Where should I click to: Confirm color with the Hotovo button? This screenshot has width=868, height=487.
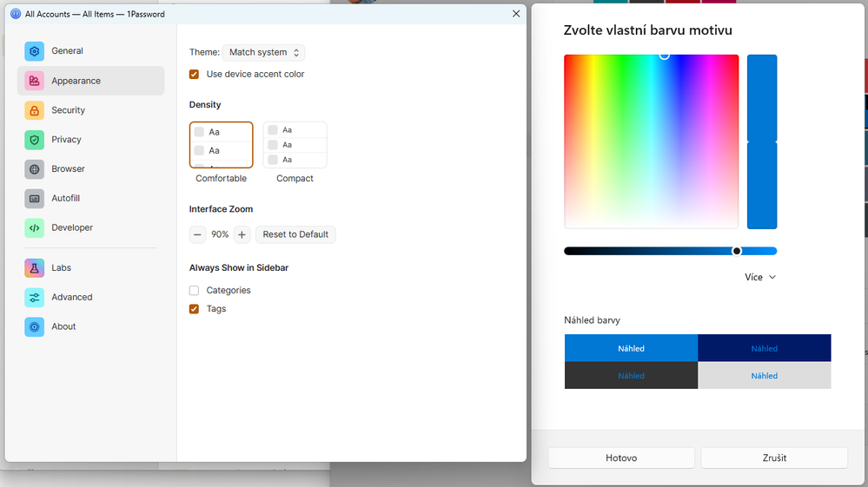620,457
